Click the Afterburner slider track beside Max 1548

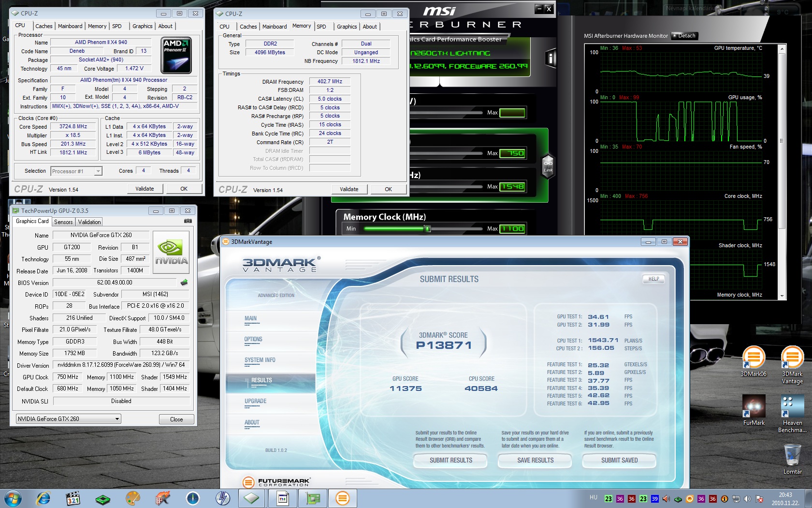tap(446, 187)
